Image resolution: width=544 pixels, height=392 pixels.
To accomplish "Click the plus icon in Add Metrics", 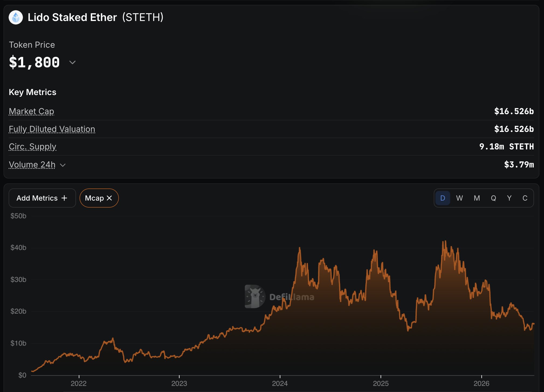I will (64, 198).
